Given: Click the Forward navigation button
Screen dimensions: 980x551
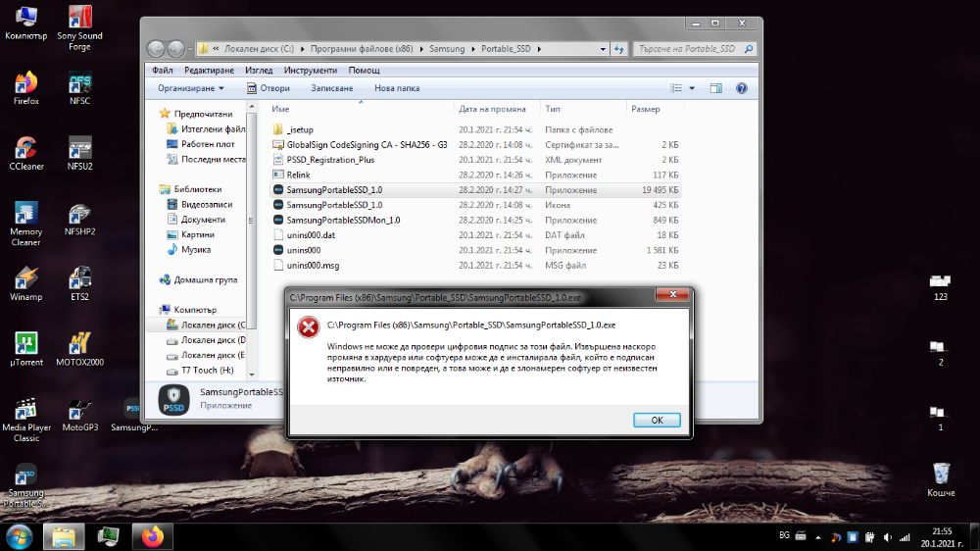Looking at the screenshot, I should pos(176,49).
